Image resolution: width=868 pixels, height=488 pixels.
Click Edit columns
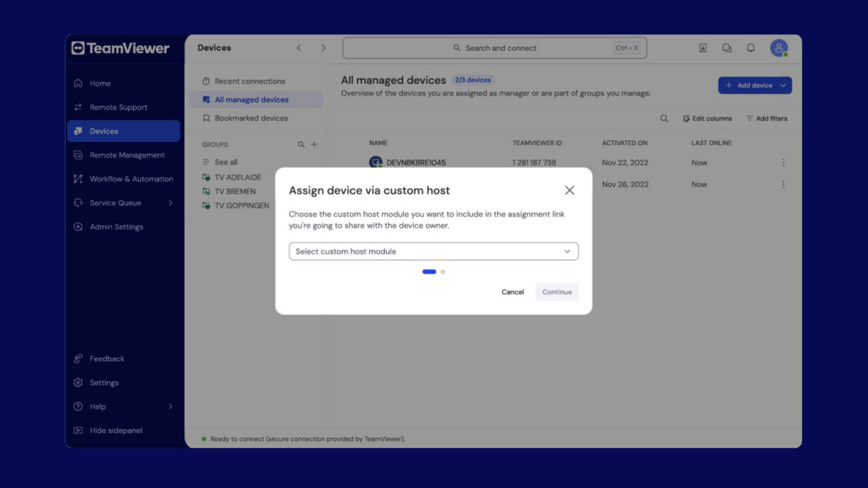coord(707,119)
